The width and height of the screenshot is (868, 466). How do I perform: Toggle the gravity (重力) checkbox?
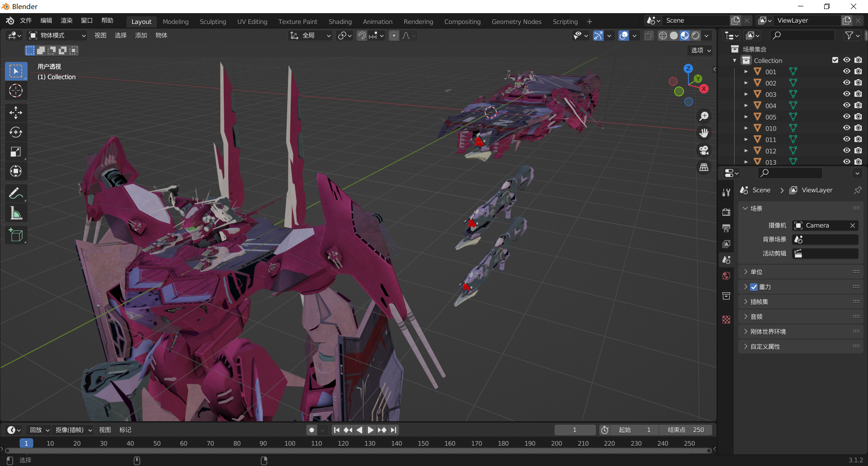coord(754,287)
